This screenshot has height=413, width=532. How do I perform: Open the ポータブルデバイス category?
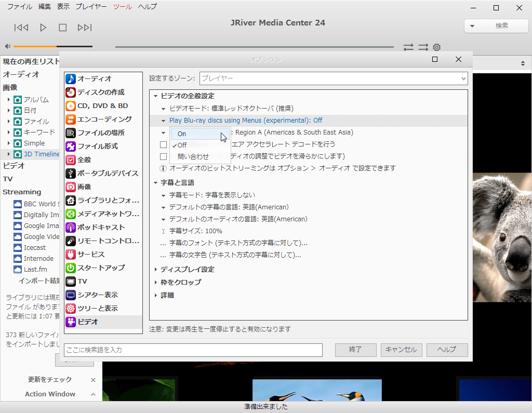(103, 174)
